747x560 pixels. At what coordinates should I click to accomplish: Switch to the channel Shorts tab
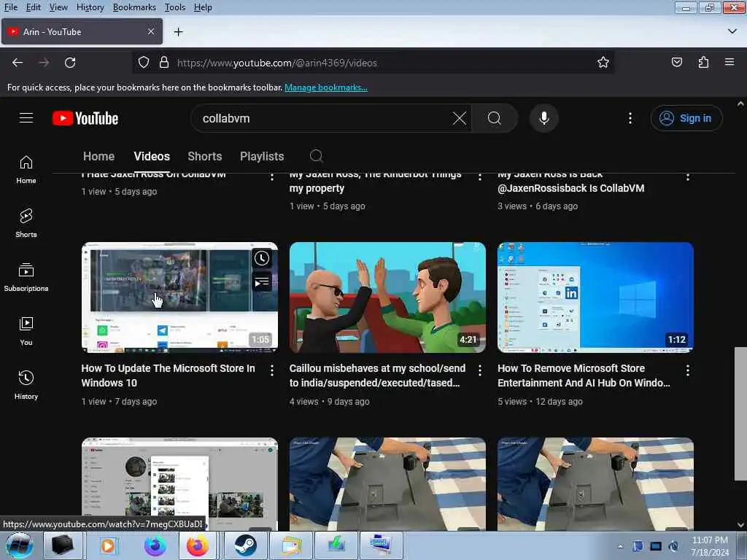205,156
